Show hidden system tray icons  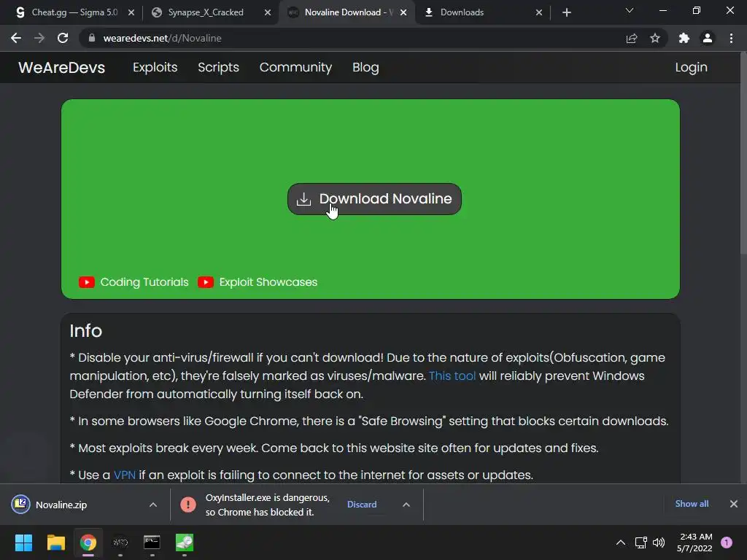620,542
